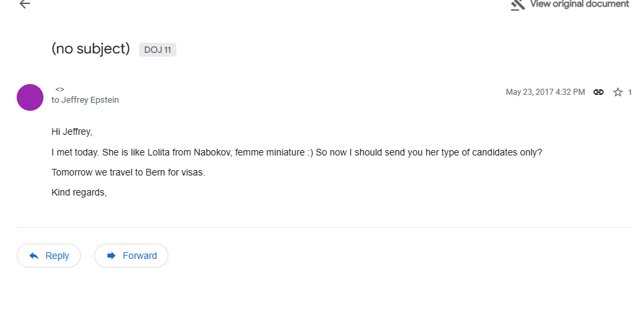Click the line about traveling to Bern

pos(128,172)
